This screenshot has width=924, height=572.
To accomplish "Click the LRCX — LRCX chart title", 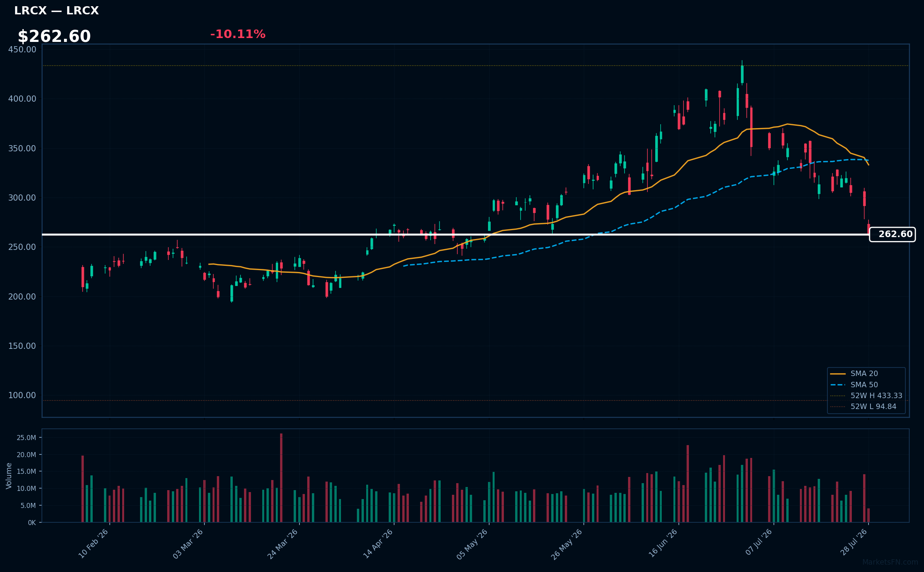I will (x=56, y=11).
